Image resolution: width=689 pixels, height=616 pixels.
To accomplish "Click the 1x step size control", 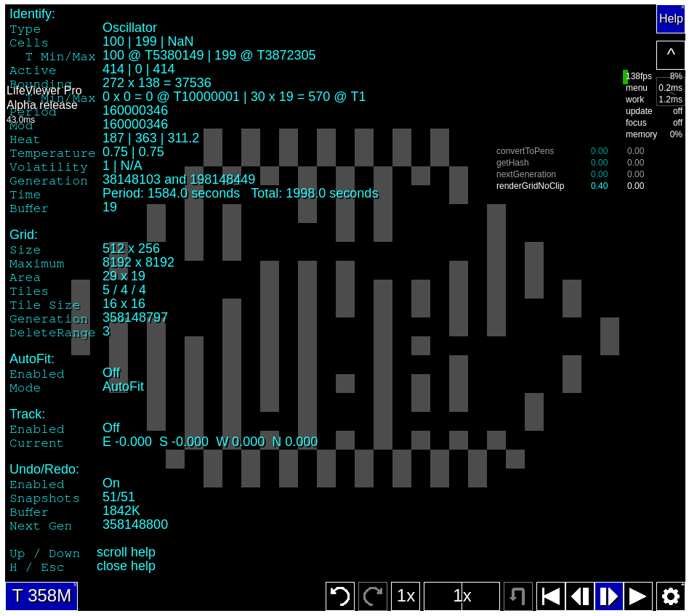I will click(406, 596).
